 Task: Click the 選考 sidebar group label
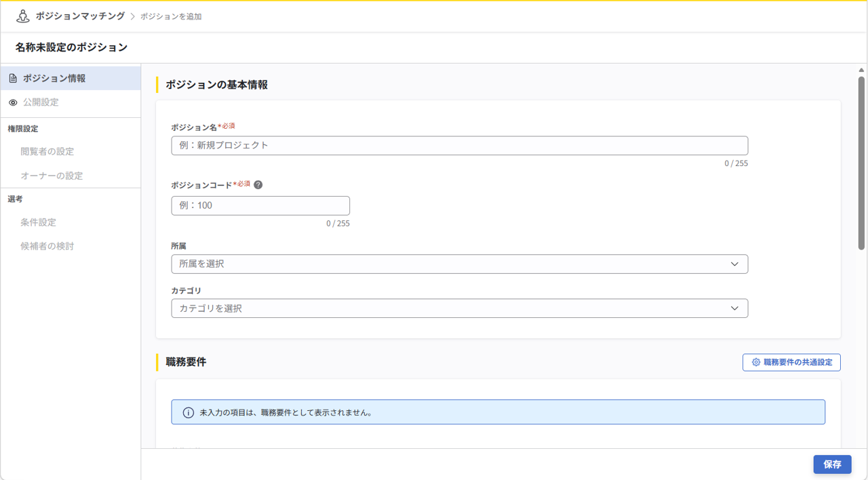coord(15,199)
